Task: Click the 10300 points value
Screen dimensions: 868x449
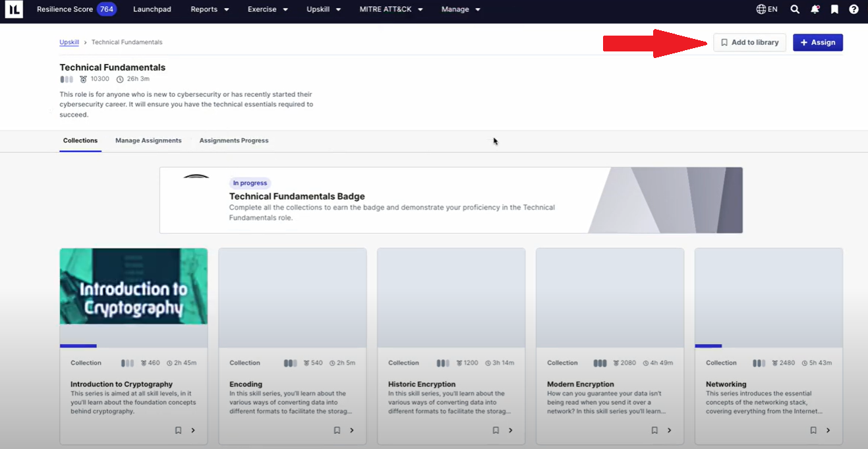Action: [100, 79]
